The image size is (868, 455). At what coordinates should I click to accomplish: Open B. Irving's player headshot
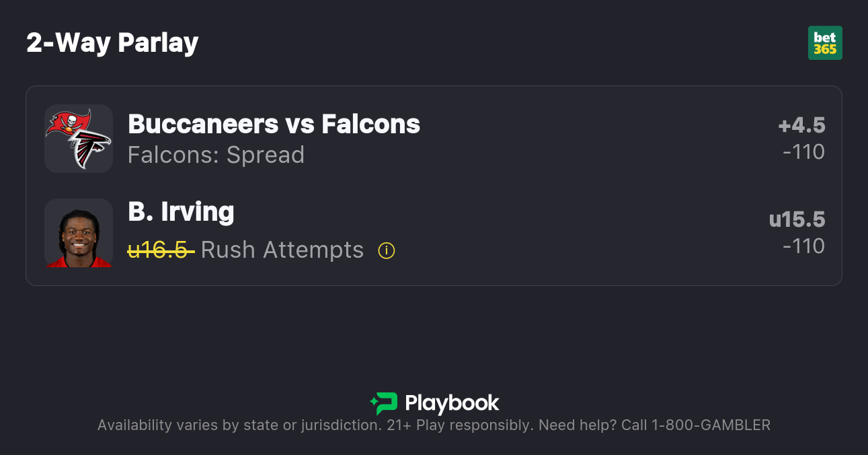[79, 233]
